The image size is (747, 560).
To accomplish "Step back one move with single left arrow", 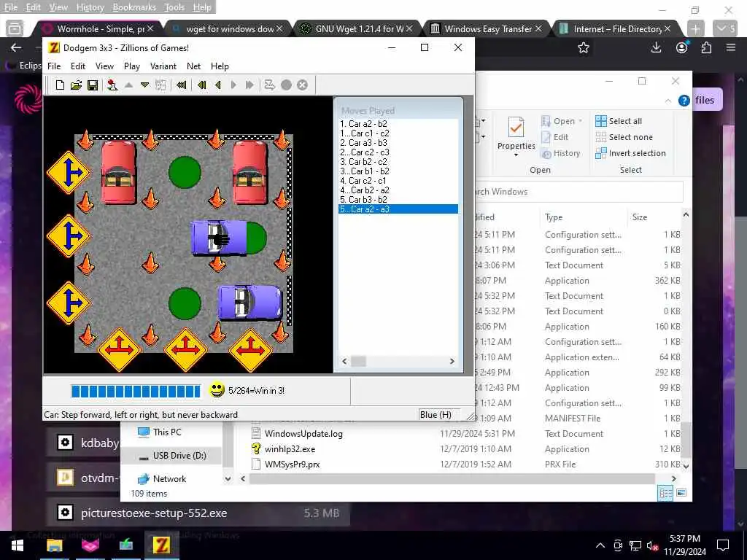I will pos(218,85).
